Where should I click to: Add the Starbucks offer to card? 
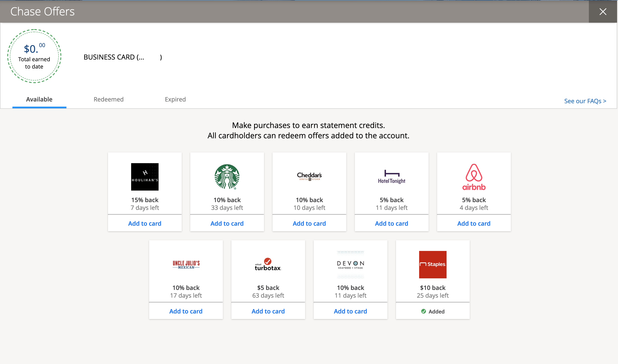pos(227,224)
